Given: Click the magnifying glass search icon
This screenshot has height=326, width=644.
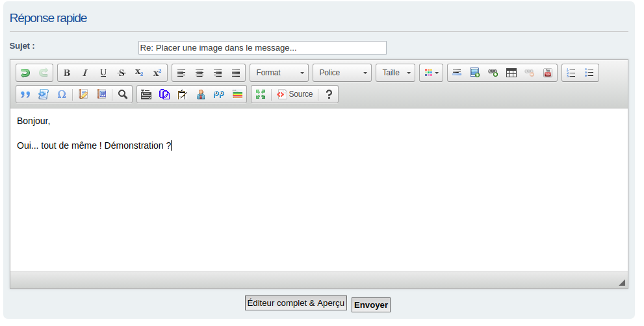Looking at the screenshot, I should click(122, 94).
